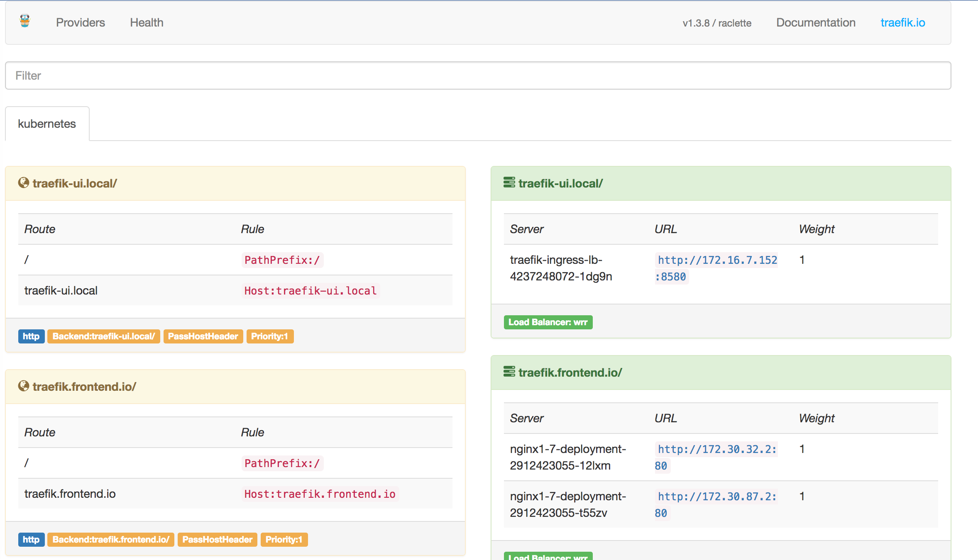Click globe icon beside traefik-ui.local/ frontend
The width and height of the screenshot is (978, 560).
click(24, 183)
